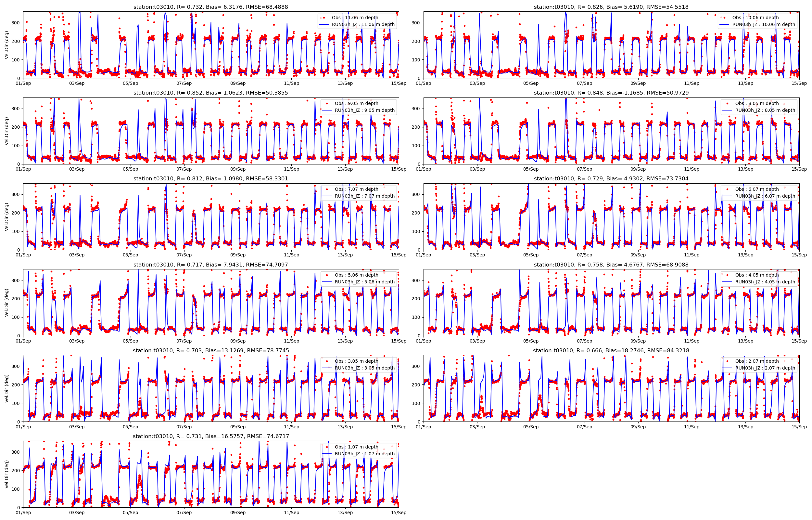Click the plot title with R= 0.848
The height and width of the screenshot is (520, 812).
(611, 93)
